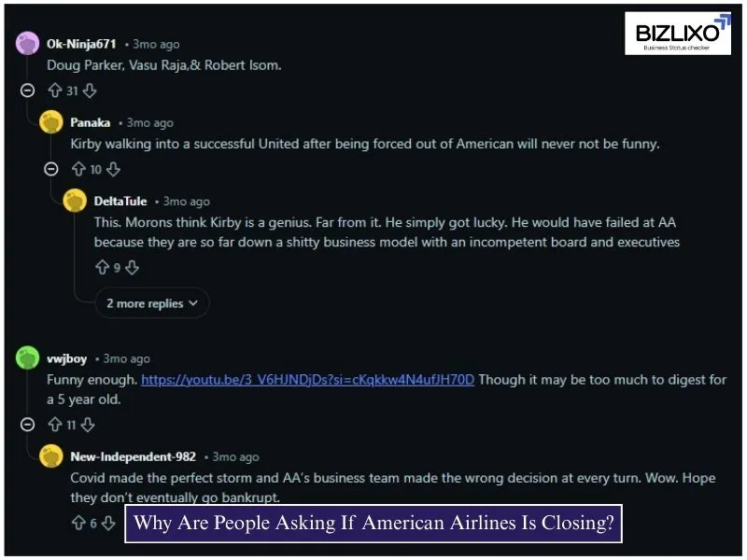The height and width of the screenshot is (560, 747).
Task: Click the BIZLIXO logo
Action: [679, 32]
